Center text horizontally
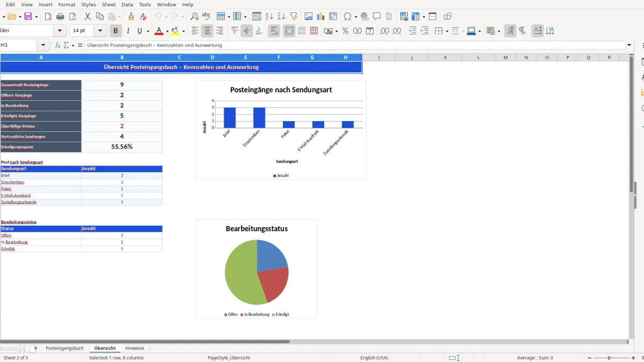The image size is (644, 362). point(207,31)
